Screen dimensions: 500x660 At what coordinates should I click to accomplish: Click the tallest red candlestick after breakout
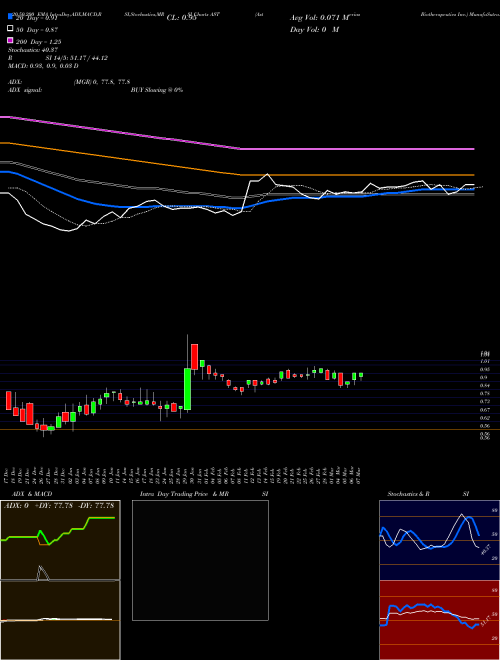pyautogui.click(x=194, y=357)
